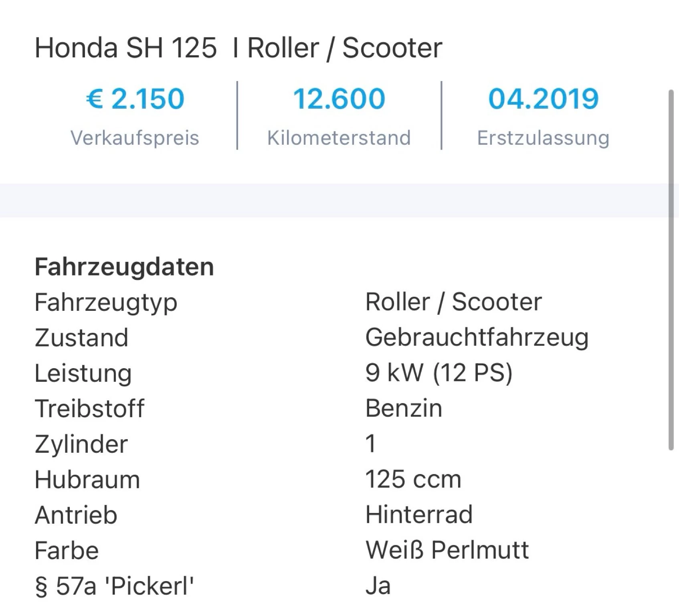Image resolution: width=679 pixels, height=616 pixels.
Task: Select the Kilometerstand label
Action: tap(339, 138)
